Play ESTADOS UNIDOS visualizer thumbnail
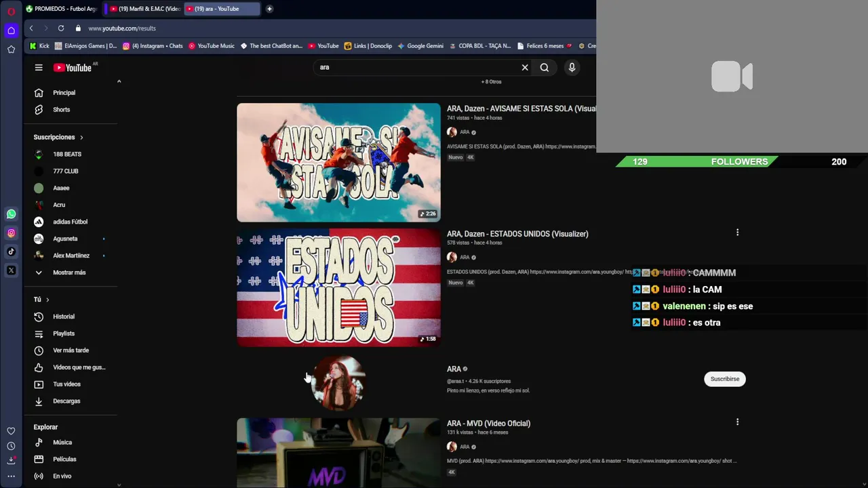This screenshot has height=488, width=868. (x=338, y=287)
